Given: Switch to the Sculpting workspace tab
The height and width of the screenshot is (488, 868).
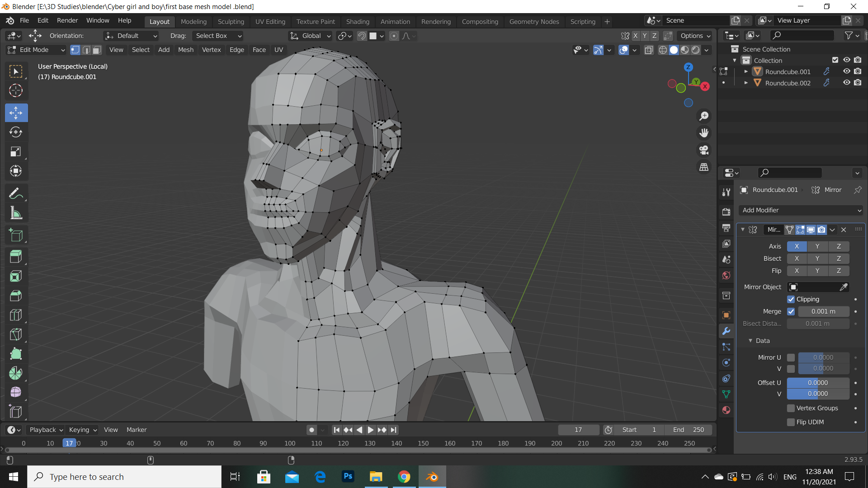Looking at the screenshot, I should tap(231, 21).
